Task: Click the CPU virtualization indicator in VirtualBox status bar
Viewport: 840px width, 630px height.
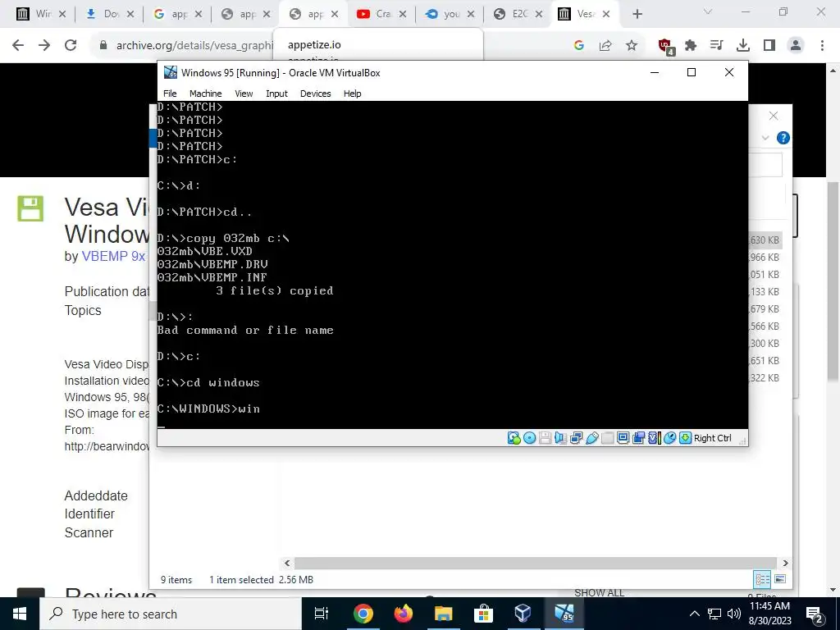Action: (654, 438)
